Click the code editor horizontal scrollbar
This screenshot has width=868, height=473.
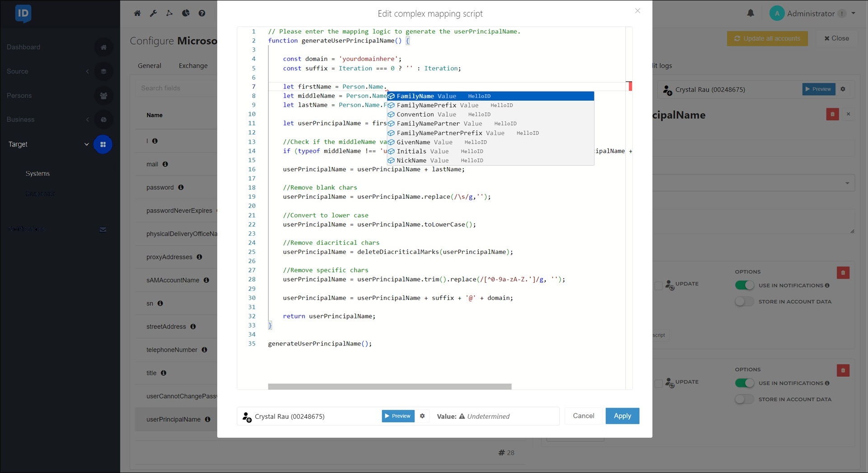[x=390, y=387]
